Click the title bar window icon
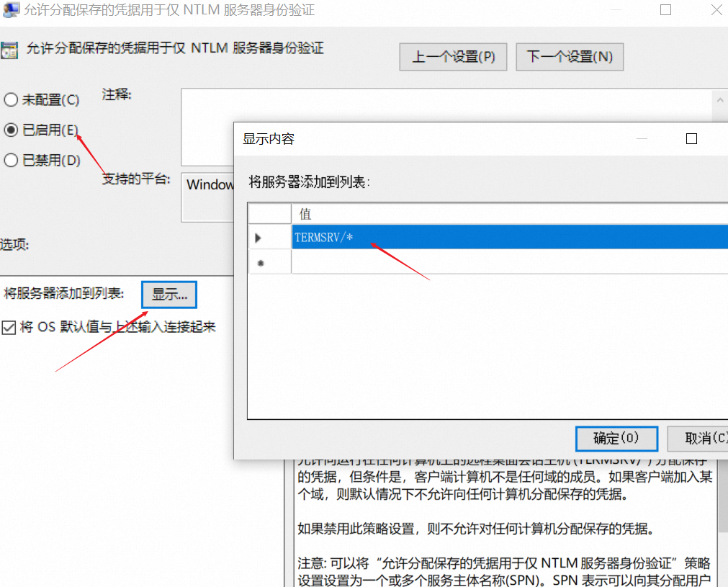This screenshot has width=728, height=587. click(x=11, y=9)
